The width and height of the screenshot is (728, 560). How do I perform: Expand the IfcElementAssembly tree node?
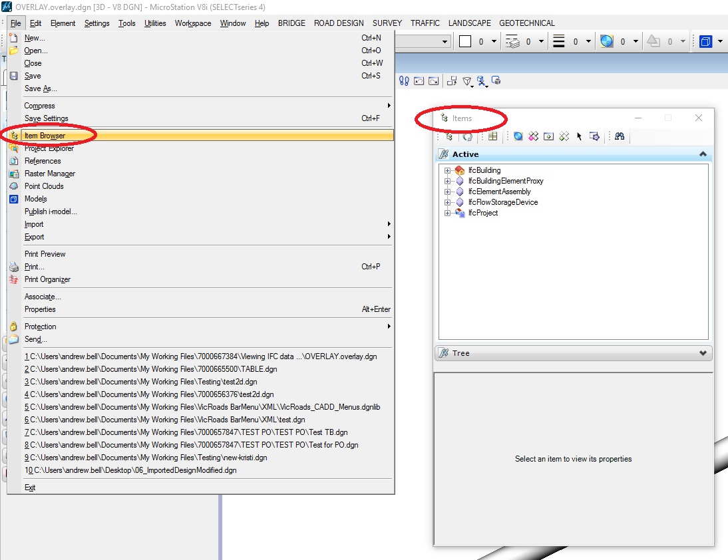[447, 192]
